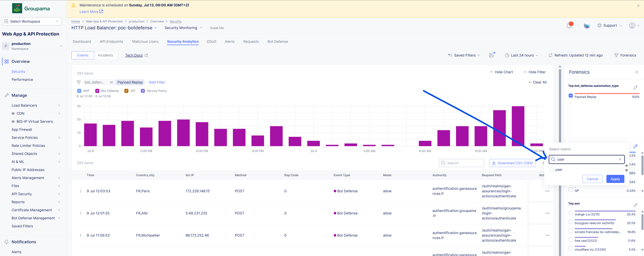This screenshot has height=256, width=644.
Task: Click the Select metric search input
Action: tap(586, 159)
